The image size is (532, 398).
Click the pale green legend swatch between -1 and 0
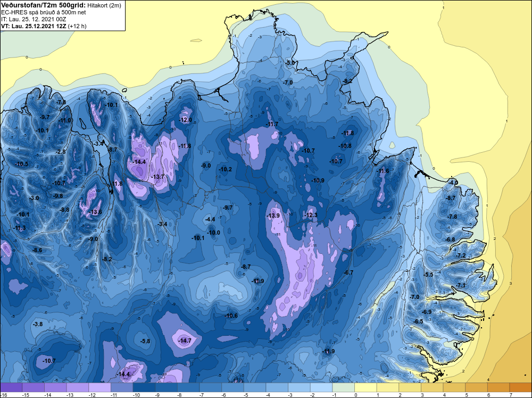[x=343, y=387]
